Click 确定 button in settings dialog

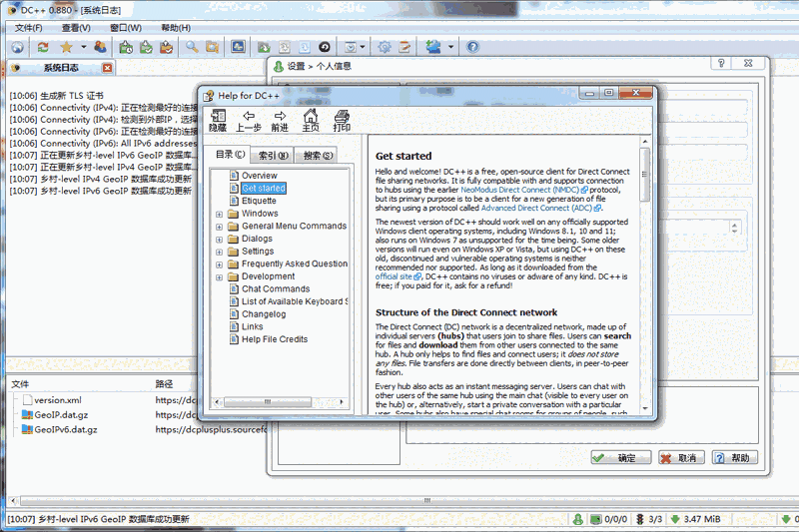tap(621, 458)
